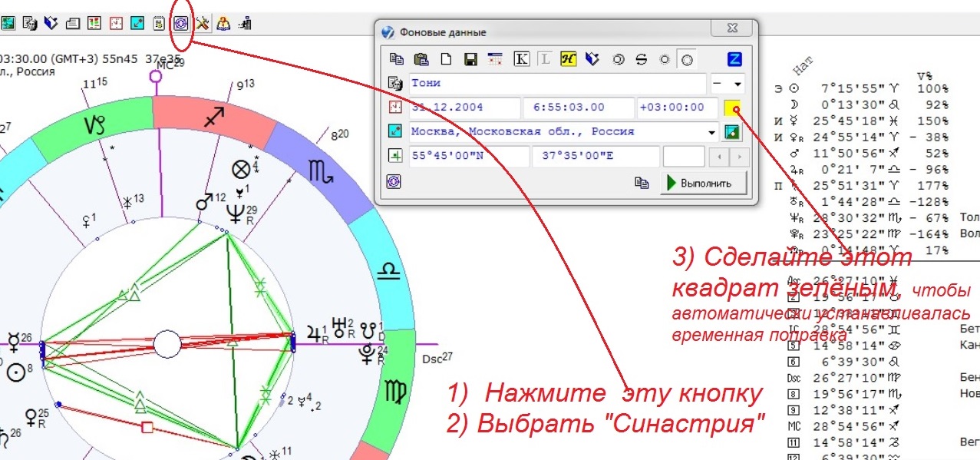
Task: Toggle the K button in dialog toolbar
Action: [x=522, y=58]
